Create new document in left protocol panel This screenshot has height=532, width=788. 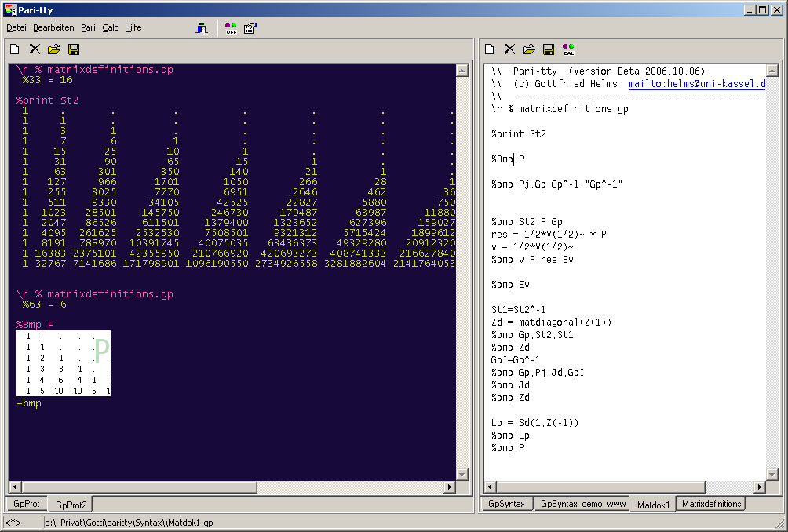15,49
